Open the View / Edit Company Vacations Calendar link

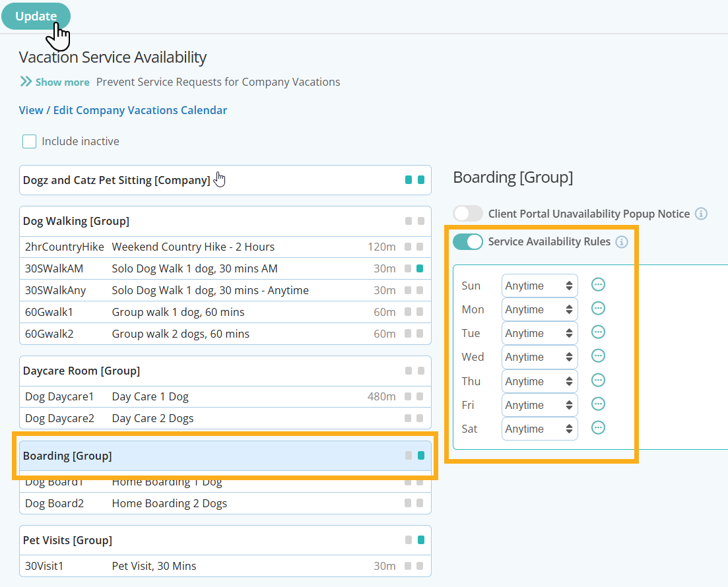pos(123,110)
